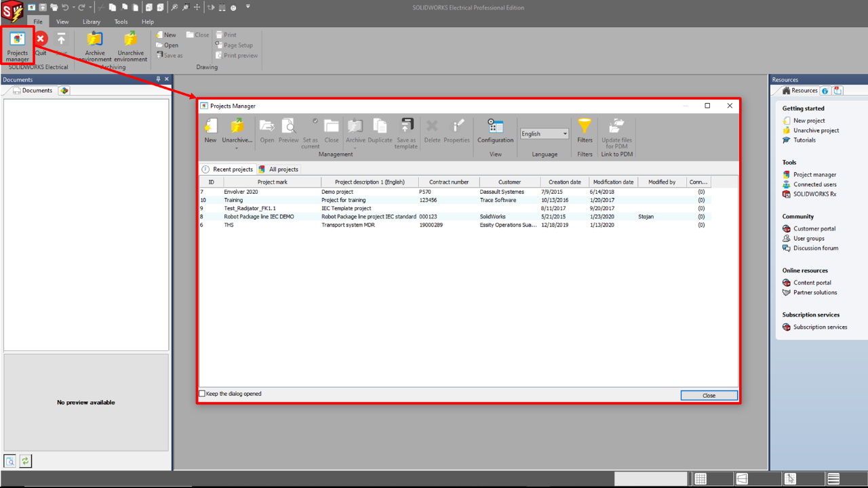Click Page Setup in the ribbon
Image resolution: width=868 pixels, height=488 pixels.
[x=234, y=45]
